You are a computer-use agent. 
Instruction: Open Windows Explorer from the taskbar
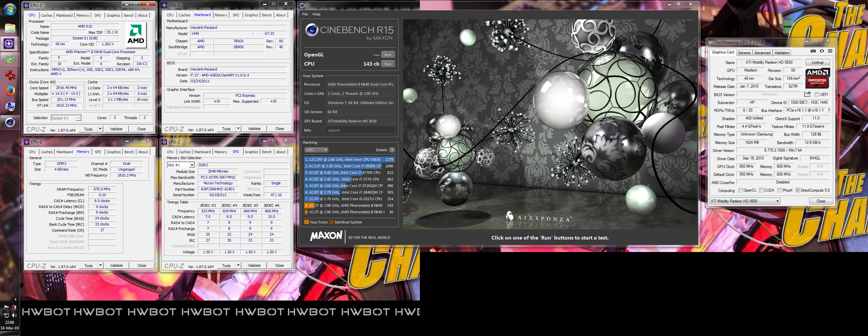pyautogui.click(x=10, y=28)
